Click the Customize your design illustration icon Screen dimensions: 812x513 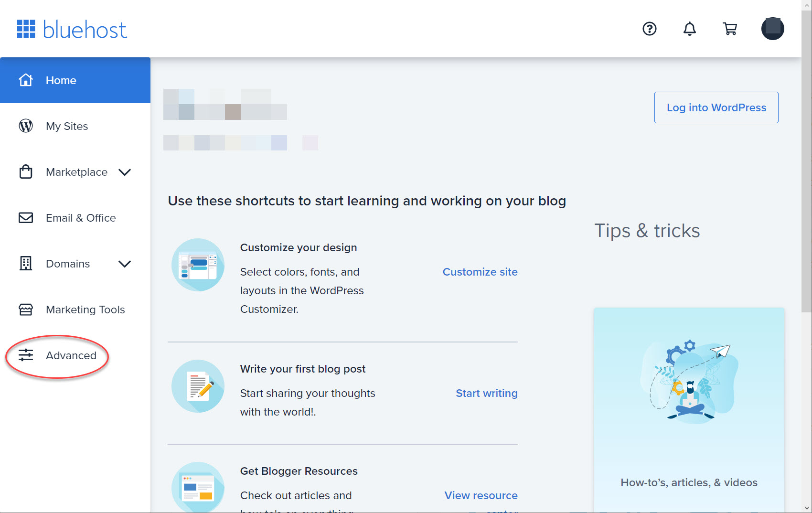pos(198,265)
